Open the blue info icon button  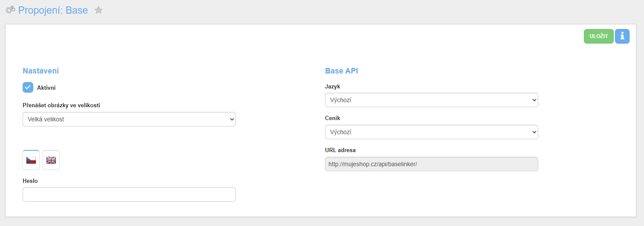[622, 36]
